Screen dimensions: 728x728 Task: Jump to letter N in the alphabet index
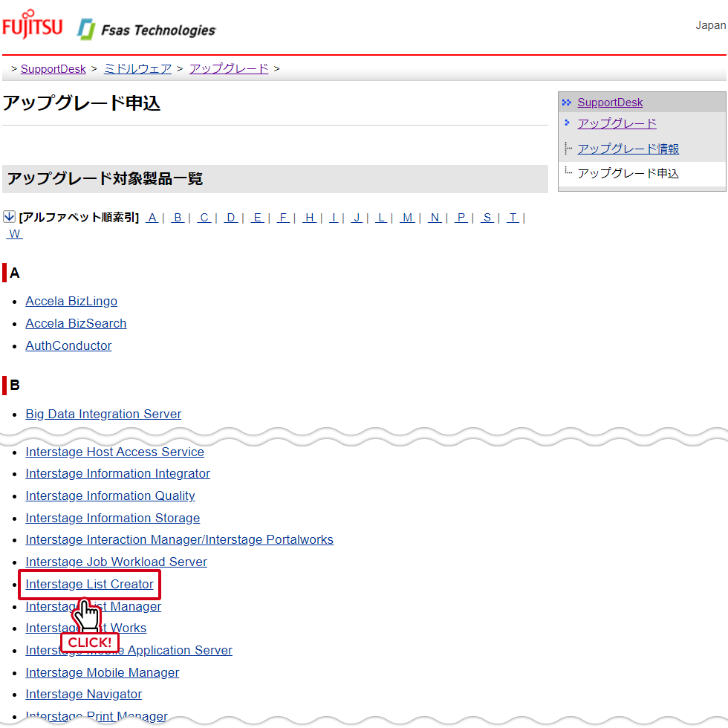click(435, 217)
